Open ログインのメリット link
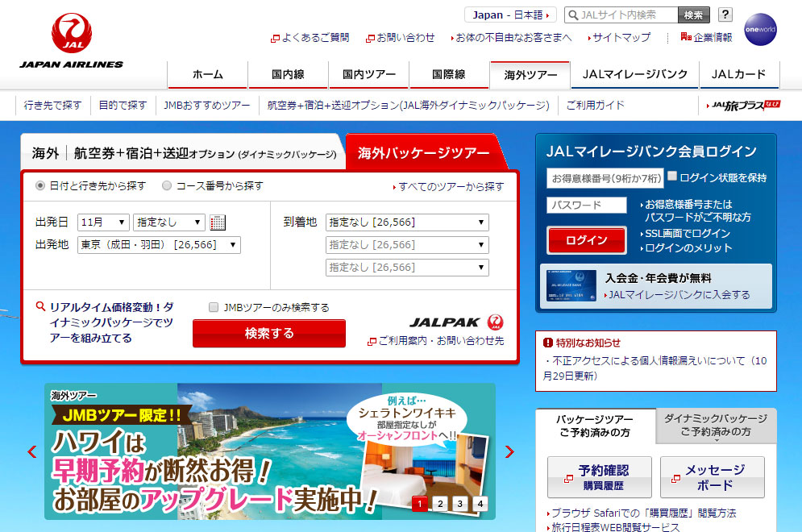Viewport: 802px width, 532px height. coord(687,248)
